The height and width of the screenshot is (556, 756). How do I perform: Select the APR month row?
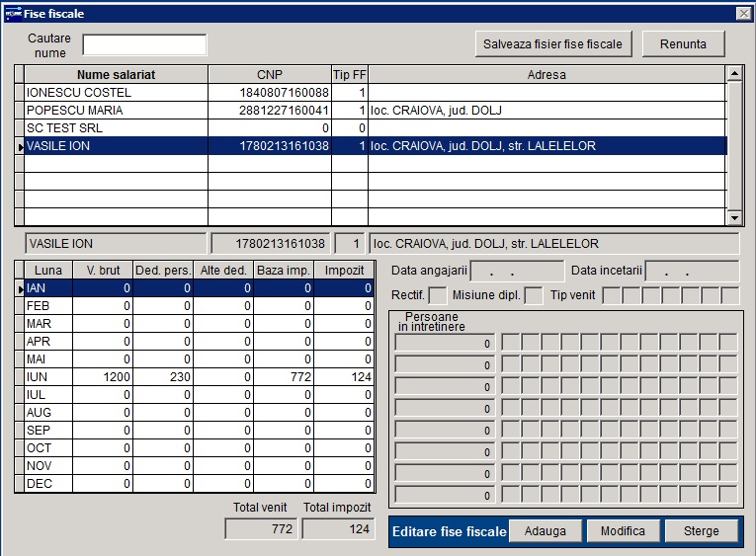click(x=195, y=342)
